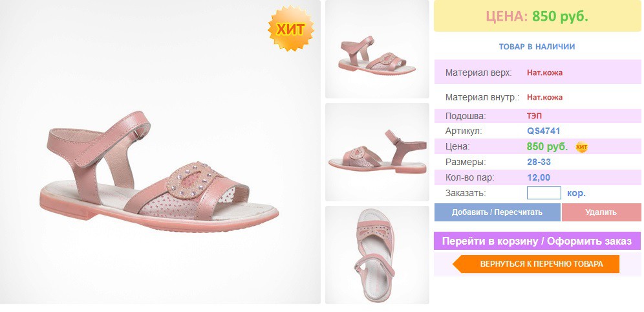
Task: Click sizes value 28-33
Action: coord(539,162)
